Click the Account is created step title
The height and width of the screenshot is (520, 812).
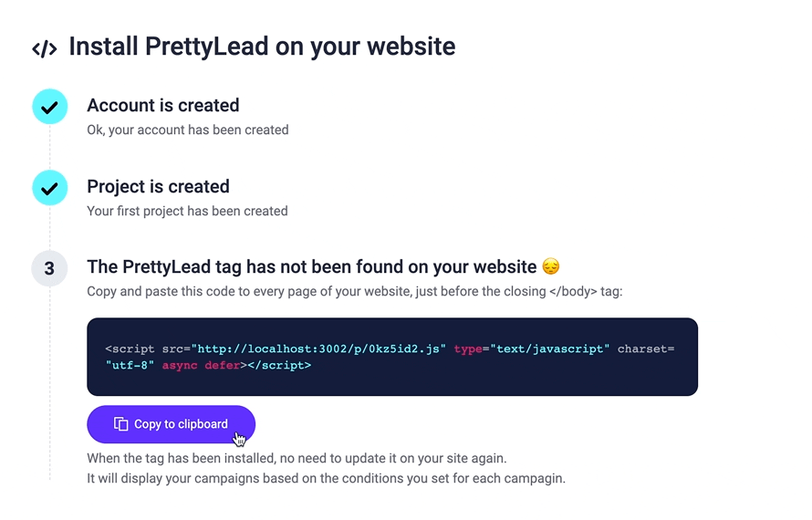pos(163,105)
